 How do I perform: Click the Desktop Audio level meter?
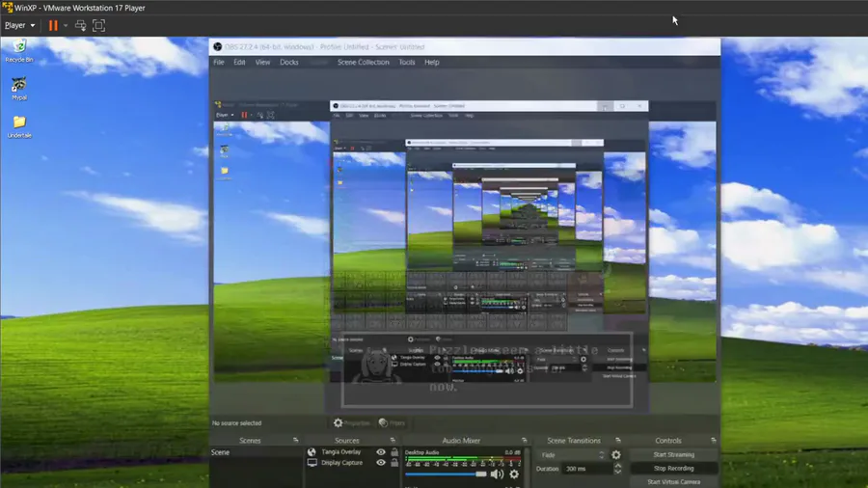(463, 460)
